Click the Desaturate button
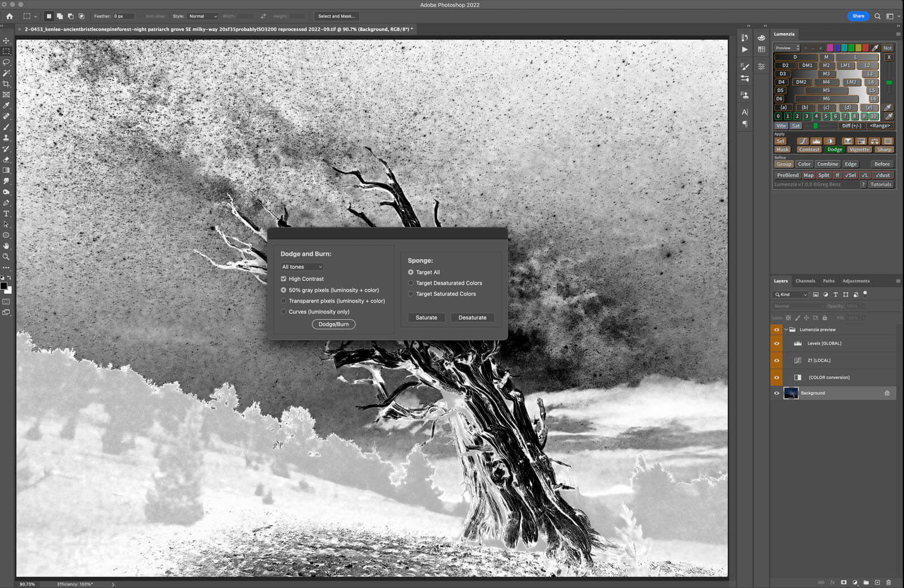The height and width of the screenshot is (588, 904). point(472,317)
